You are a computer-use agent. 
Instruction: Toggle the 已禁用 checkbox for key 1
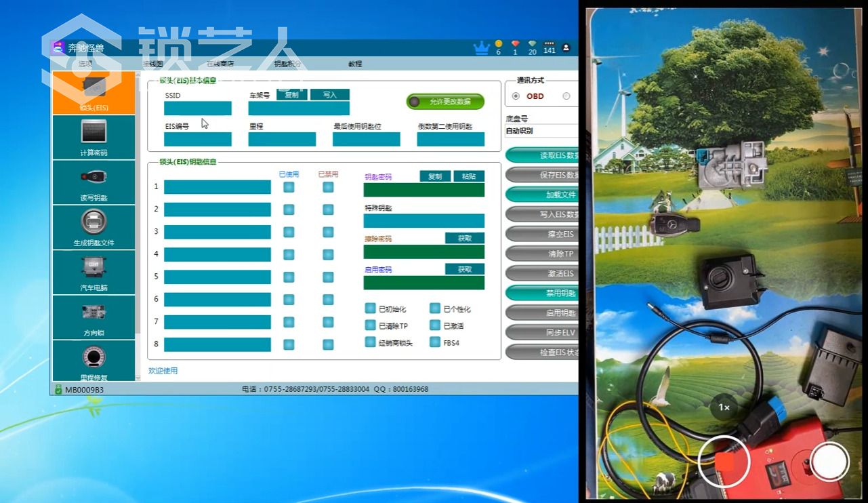click(328, 187)
